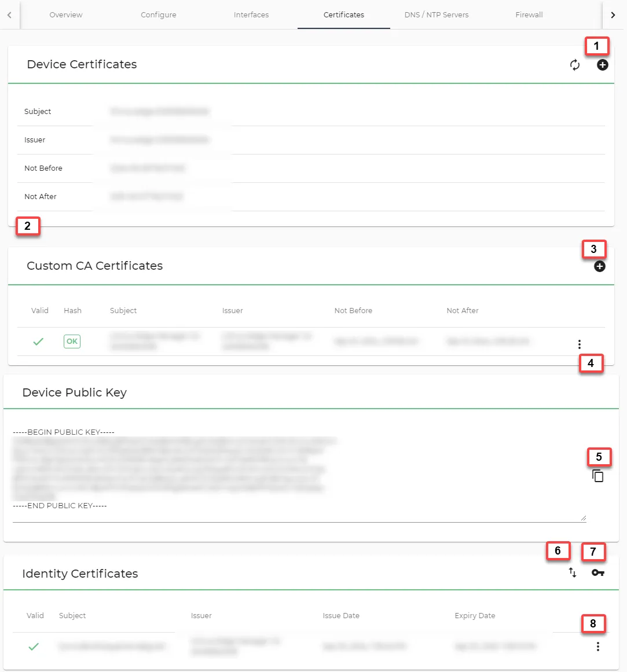This screenshot has height=672, width=627.
Task: Click the END PUBLIC KEY line
Action: [60, 506]
